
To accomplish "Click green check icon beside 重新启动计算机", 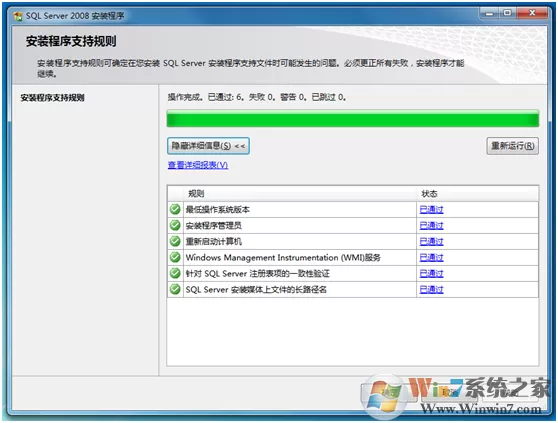I will [x=175, y=241].
